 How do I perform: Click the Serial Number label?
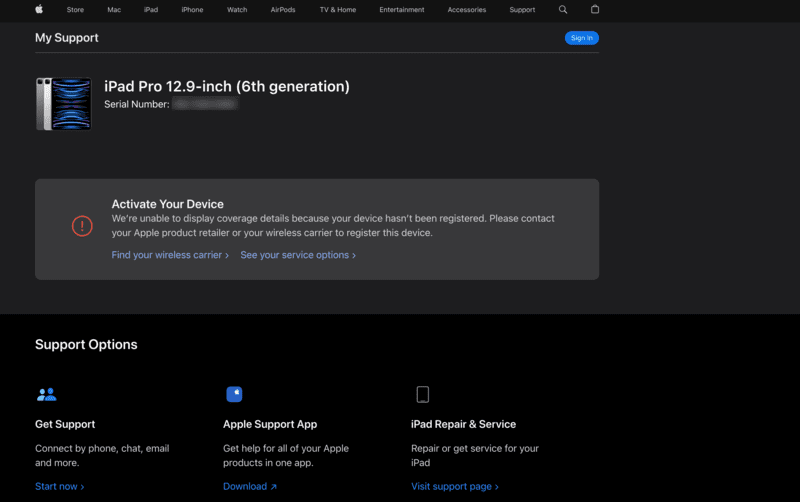(x=137, y=104)
